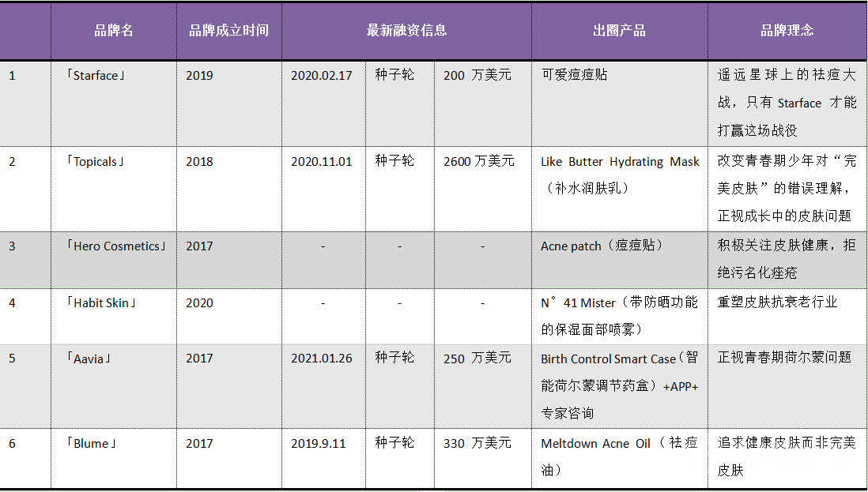Screen dimensions: 868x492
Task: Click row number 6
Action: (x=12, y=443)
